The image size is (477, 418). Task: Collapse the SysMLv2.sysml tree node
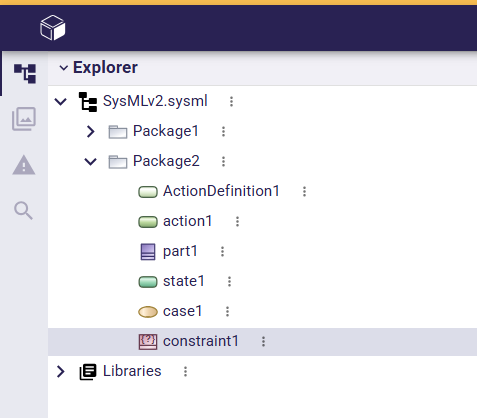tap(61, 101)
